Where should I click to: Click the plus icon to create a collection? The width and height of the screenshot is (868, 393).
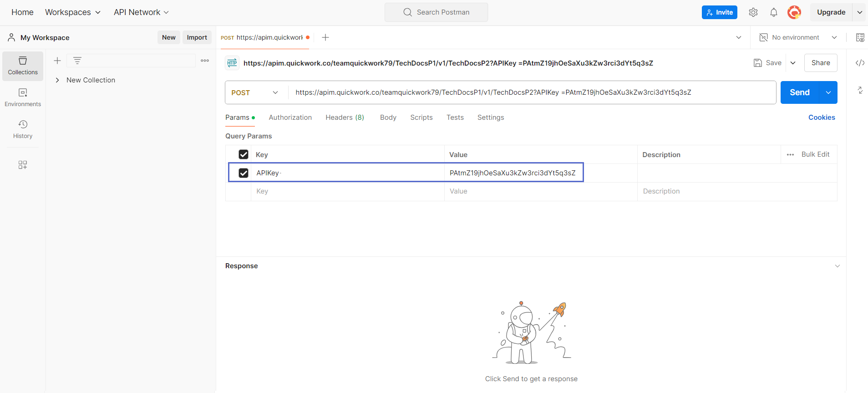(x=57, y=61)
